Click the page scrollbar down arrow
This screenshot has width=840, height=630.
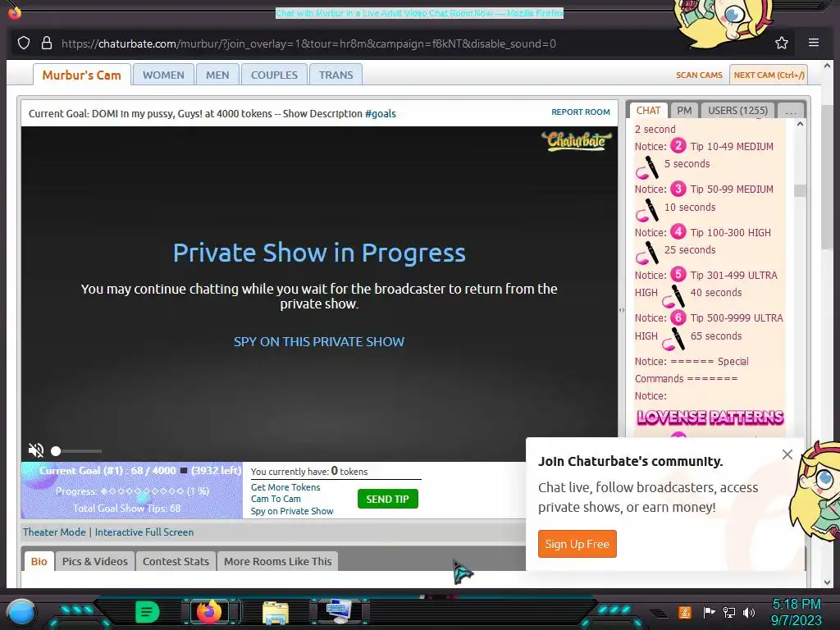(827, 582)
